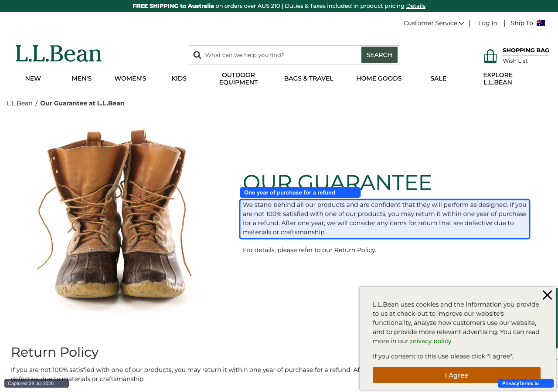Click the I Agree cookie button
The image size is (558, 392).
click(x=456, y=375)
